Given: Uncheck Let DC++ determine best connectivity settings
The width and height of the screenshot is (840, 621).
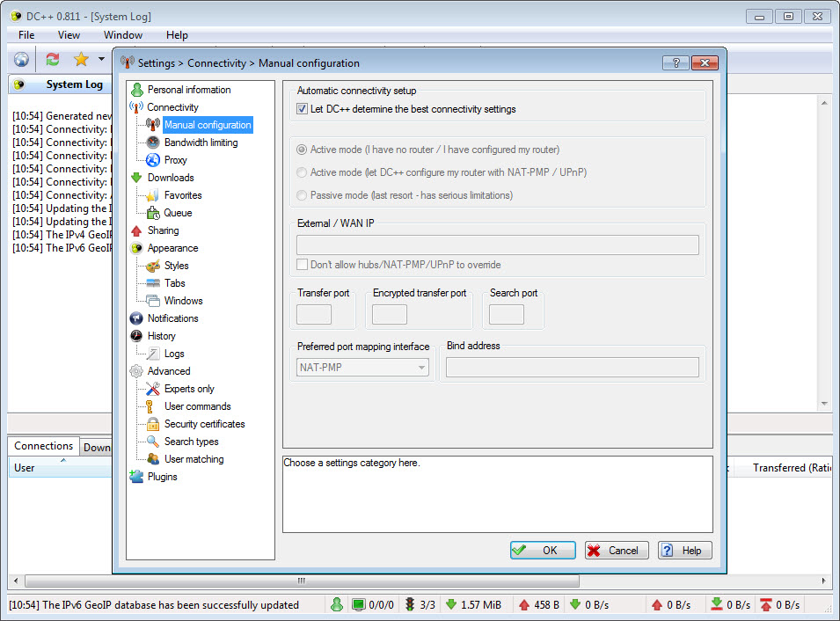Looking at the screenshot, I should pyautogui.click(x=303, y=109).
